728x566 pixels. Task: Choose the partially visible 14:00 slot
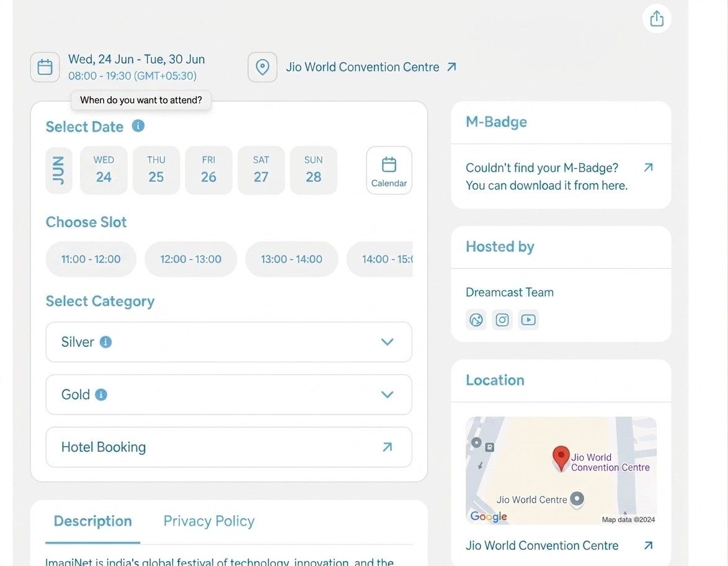tap(380, 259)
